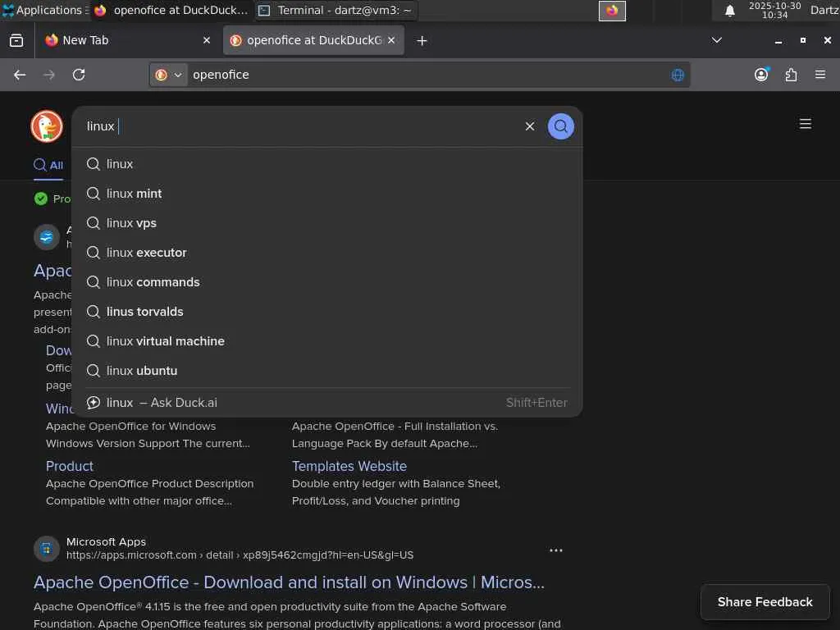Choose suggestion linux vps

pos(326,223)
